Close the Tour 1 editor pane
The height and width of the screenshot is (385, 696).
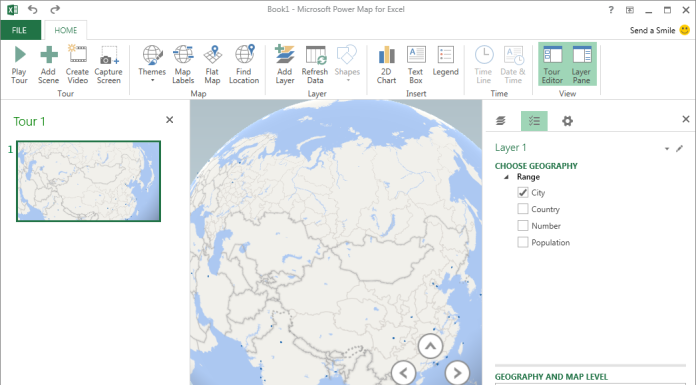tap(170, 120)
